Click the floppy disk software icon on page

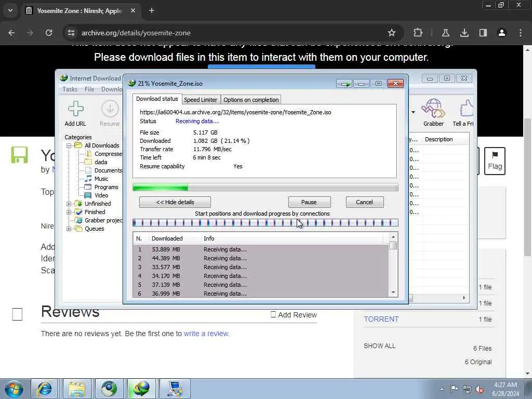pos(19,155)
